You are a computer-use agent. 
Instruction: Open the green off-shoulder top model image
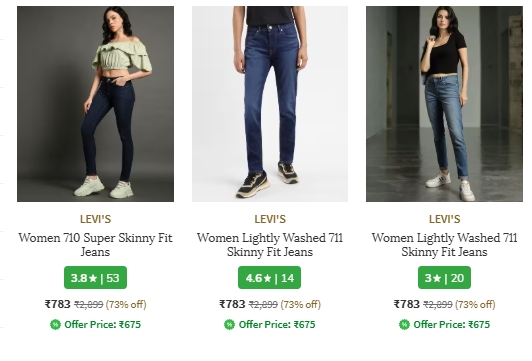pos(95,104)
